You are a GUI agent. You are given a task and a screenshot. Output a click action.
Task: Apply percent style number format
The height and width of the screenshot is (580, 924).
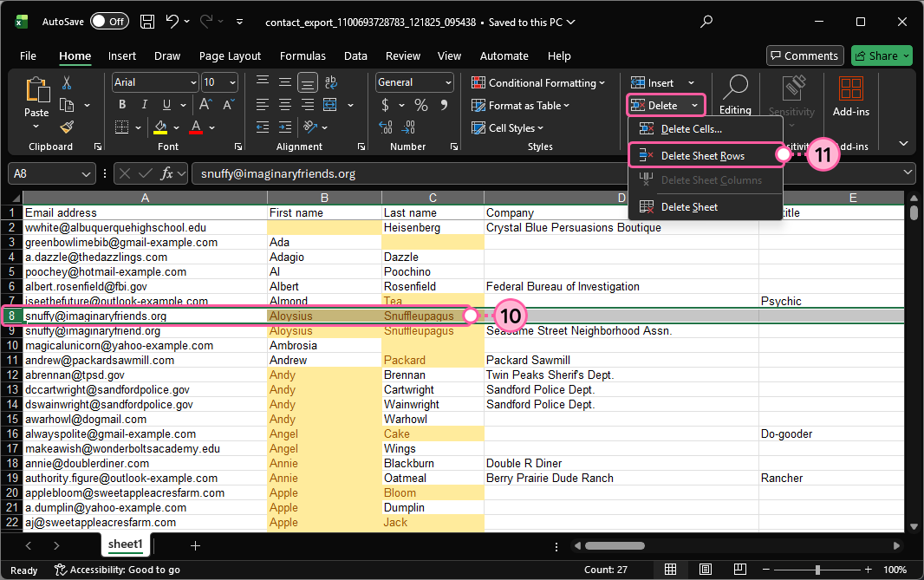421,105
